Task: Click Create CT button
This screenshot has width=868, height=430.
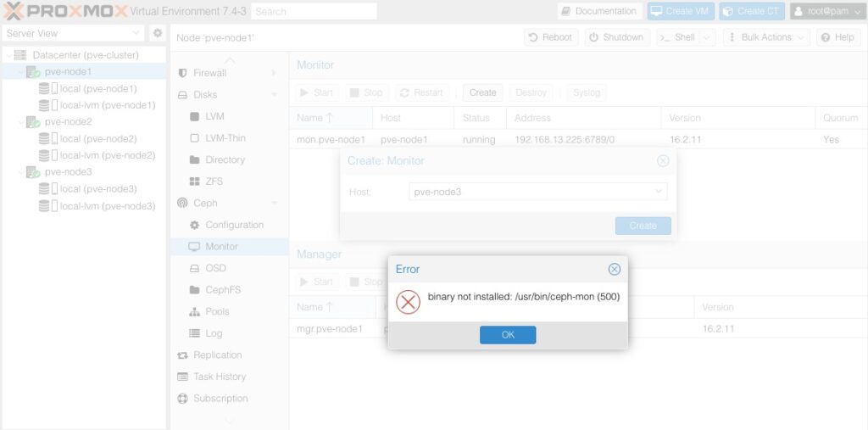Action: [x=752, y=11]
